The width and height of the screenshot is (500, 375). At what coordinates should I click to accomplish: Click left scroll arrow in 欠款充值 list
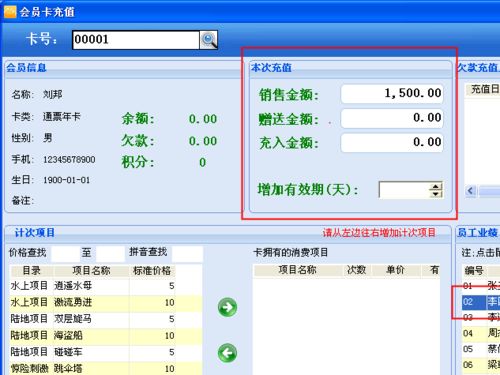[470, 191]
